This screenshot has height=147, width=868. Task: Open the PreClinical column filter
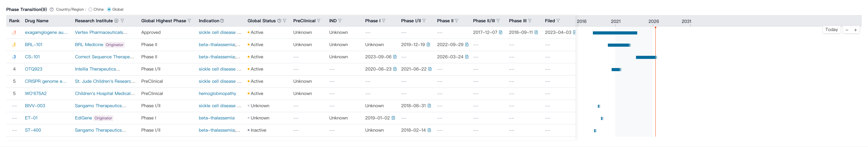[x=319, y=21]
